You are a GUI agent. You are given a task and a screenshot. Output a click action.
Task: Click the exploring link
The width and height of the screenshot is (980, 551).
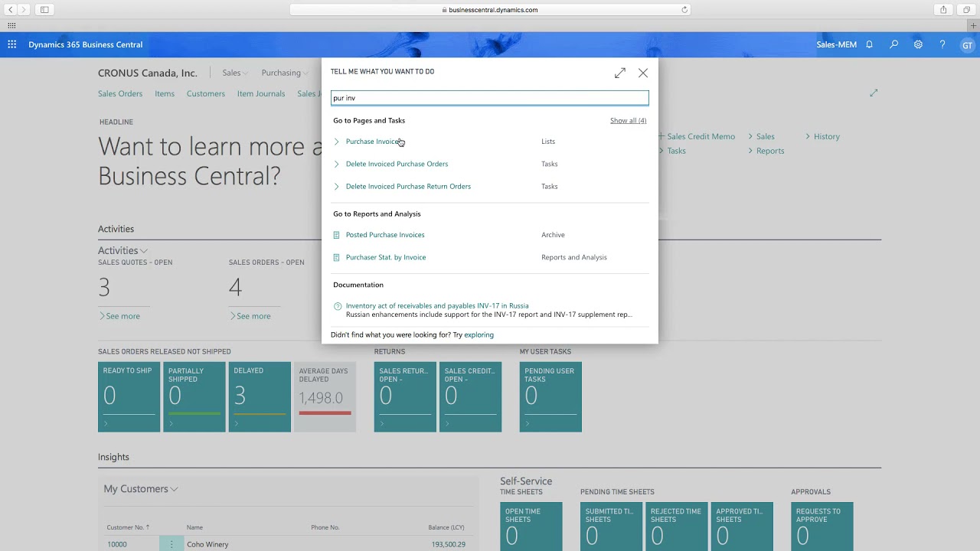tap(479, 334)
